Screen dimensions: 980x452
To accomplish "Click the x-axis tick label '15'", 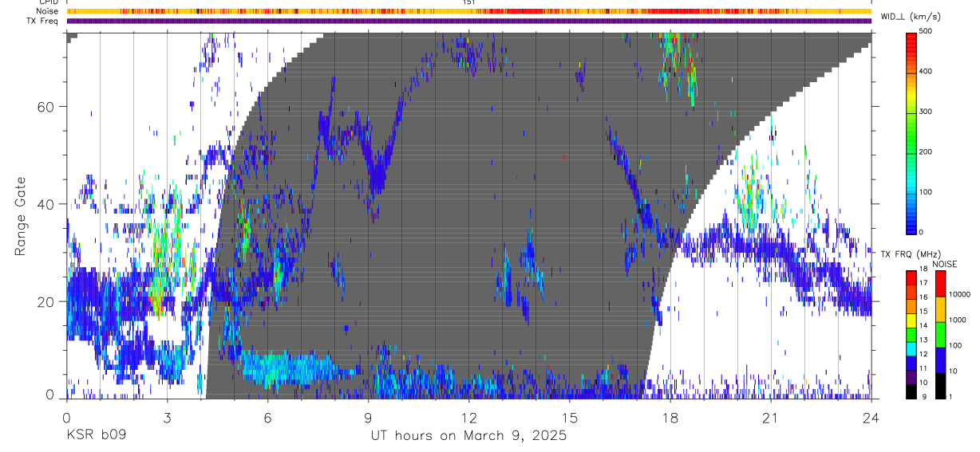I will tap(569, 417).
